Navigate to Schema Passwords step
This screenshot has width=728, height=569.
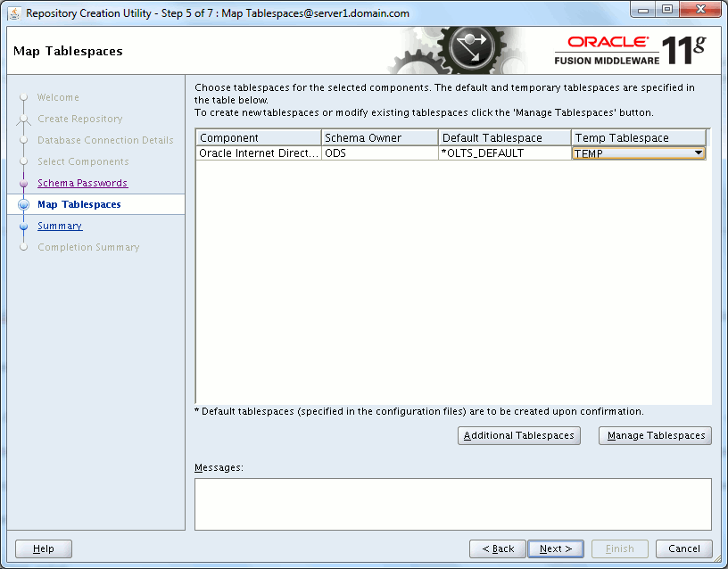click(82, 183)
